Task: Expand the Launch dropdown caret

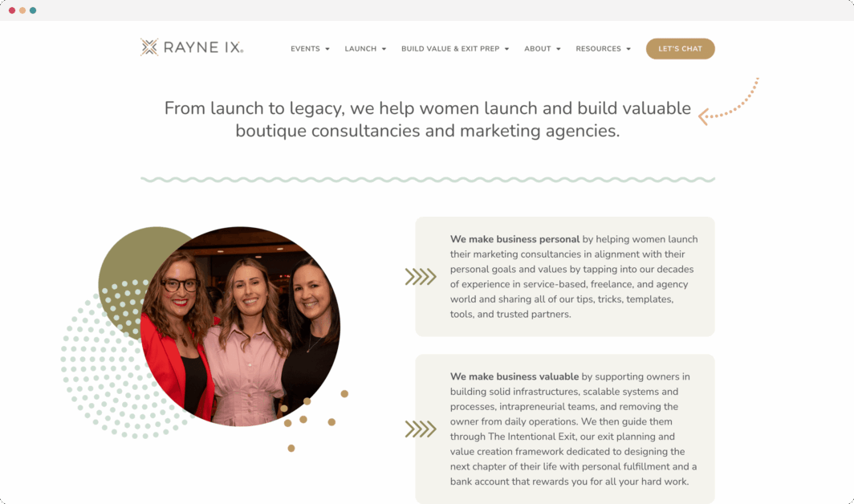Action: point(384,49)
